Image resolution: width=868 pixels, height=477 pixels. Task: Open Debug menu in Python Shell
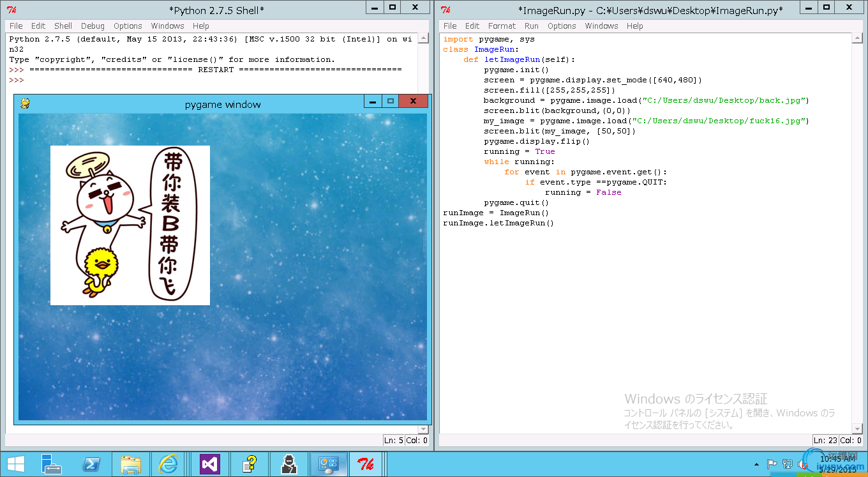(x=93, y=26)
